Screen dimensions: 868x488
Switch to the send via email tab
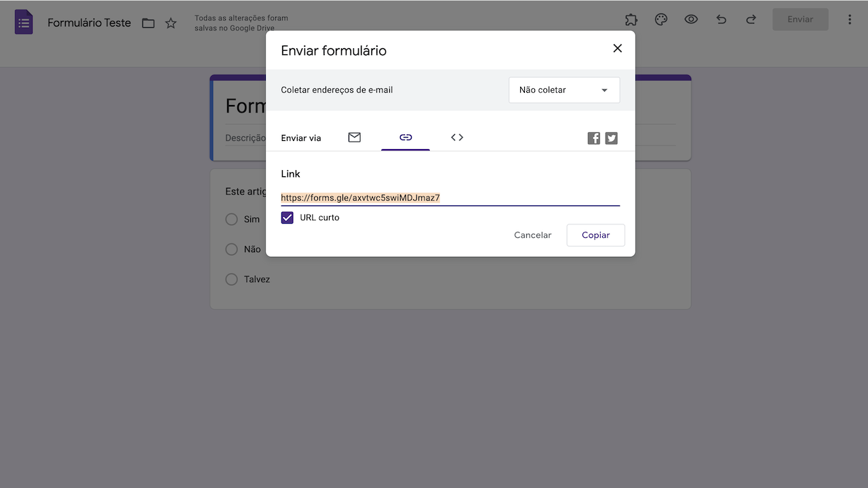[x=354, y=138]
